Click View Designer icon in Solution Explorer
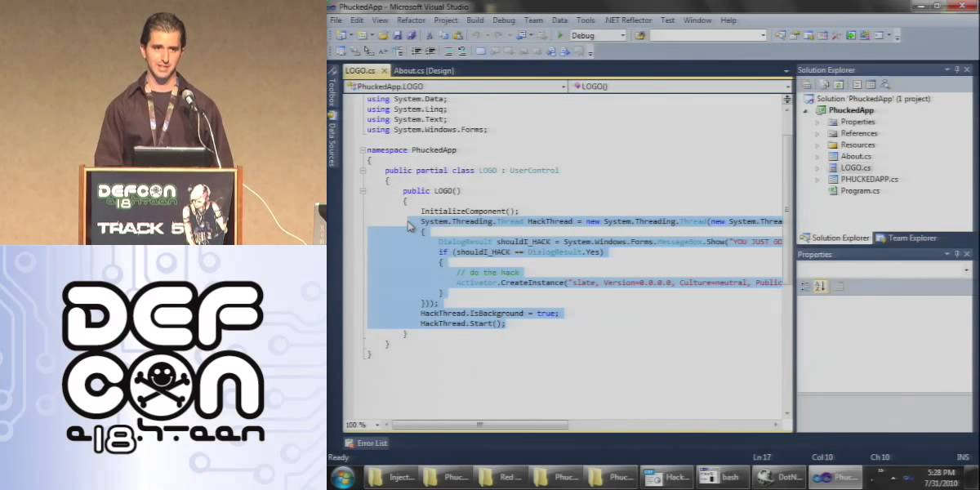The image size is (980, 490). pyautogui.click(x=871, y=85)
